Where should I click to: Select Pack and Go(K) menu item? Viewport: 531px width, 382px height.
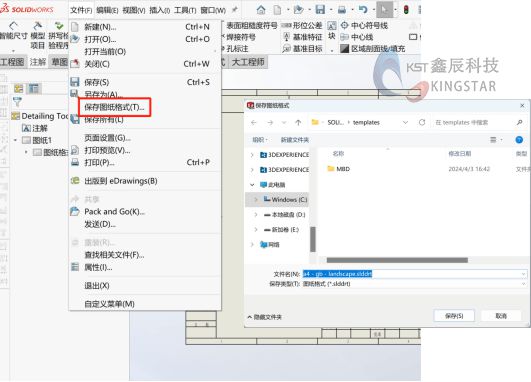click(114, 212)
